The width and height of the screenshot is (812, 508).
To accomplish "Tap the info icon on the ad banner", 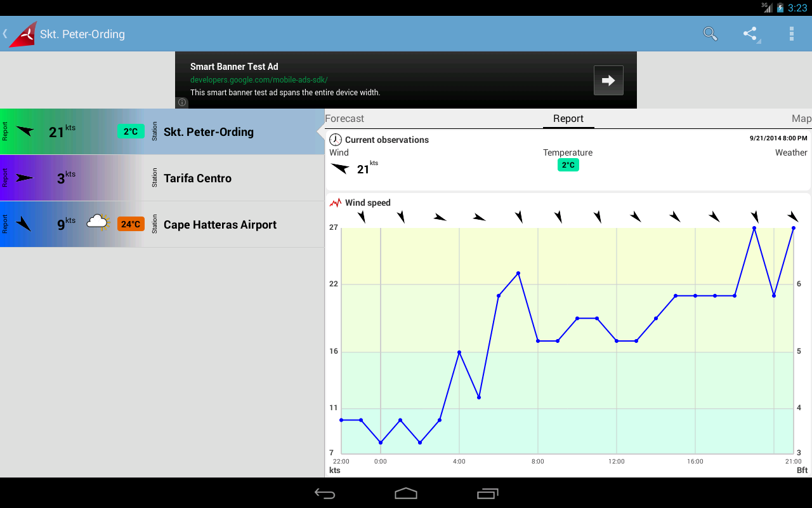I will [x=181, y=102].
